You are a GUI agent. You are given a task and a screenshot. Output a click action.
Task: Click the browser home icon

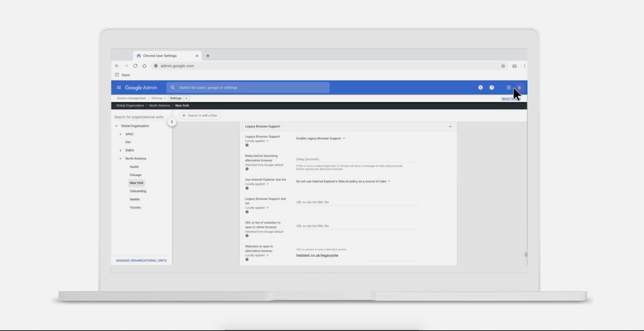click(x=145, y=66)
